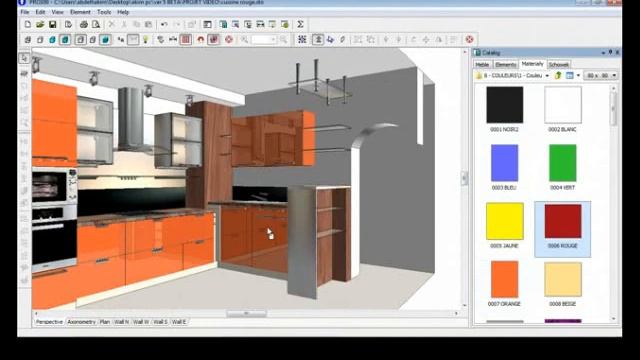
Task: Click the zoom magnifier icon
Action: (x=244, y=40)
